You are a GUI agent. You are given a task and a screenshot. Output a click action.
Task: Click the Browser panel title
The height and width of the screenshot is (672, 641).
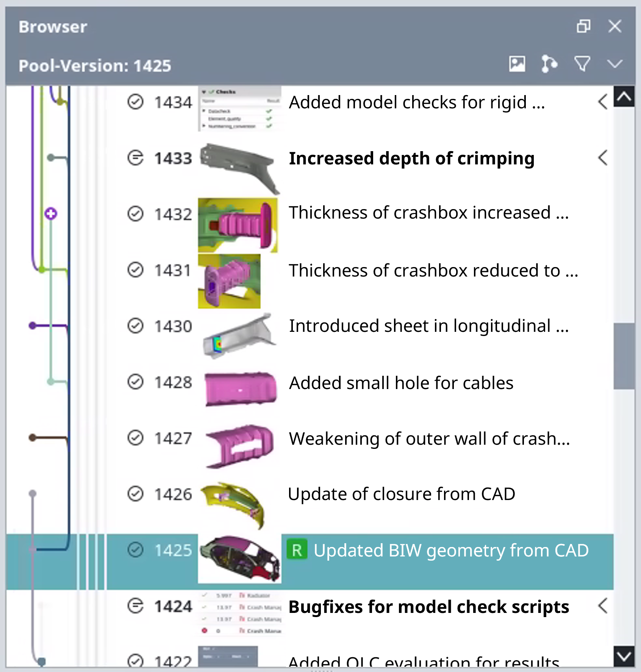pyautogui.click(x=53, y=27)
